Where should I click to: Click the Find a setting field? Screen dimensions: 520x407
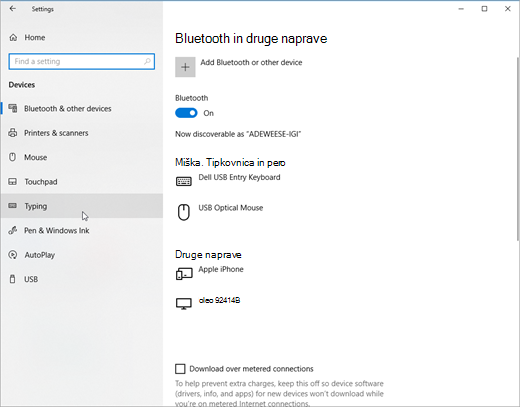82,61
